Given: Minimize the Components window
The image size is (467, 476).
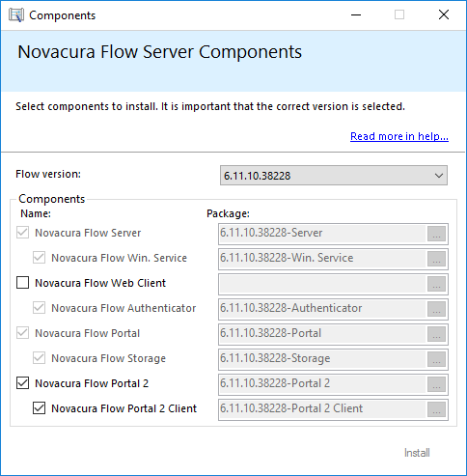Looking at the screenshot, I should point(356,14).
